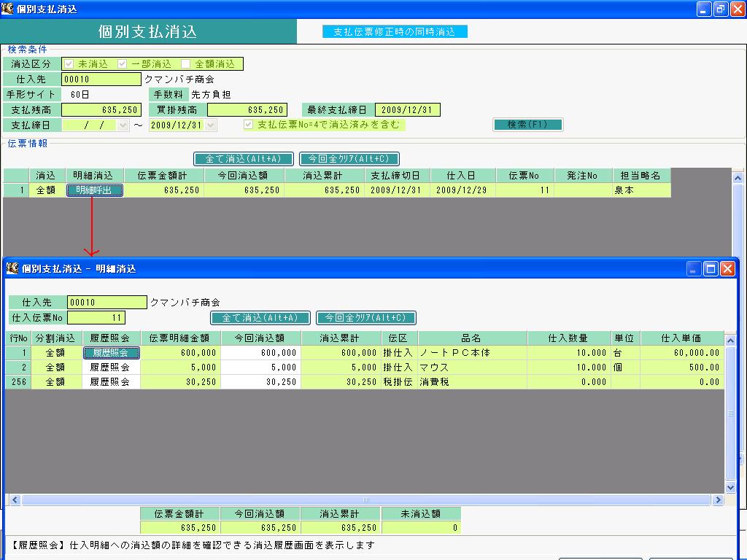Open the 2009/12/31 end date dropdown

[x=211, y=125]
